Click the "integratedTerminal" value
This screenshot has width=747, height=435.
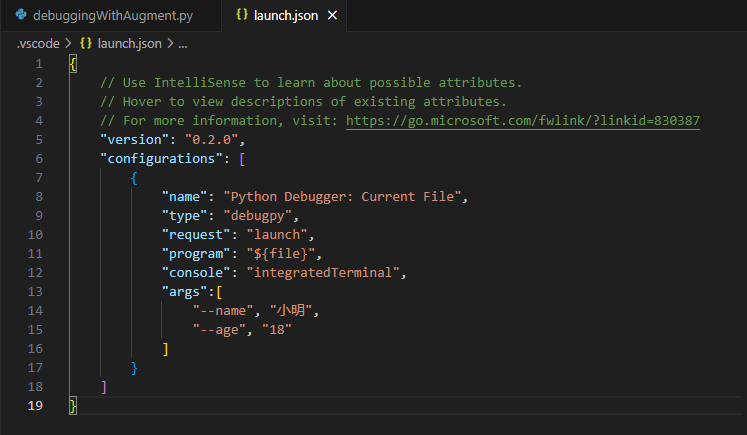click(323, 273)
